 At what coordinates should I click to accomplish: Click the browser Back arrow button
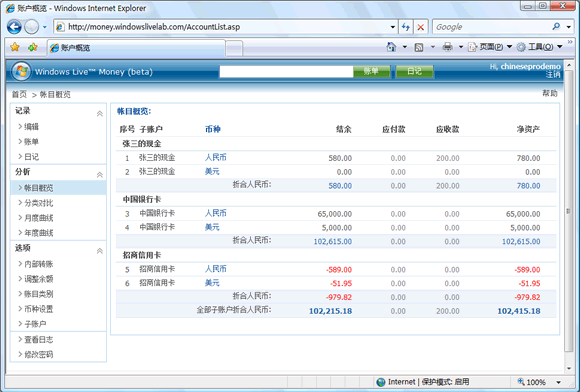tap(14, 27)
